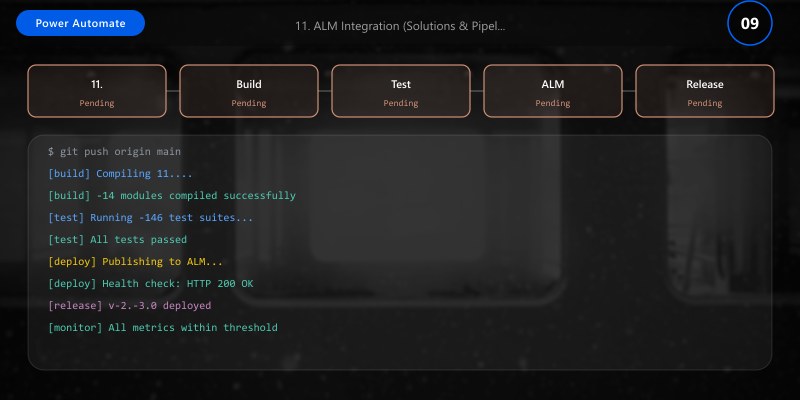Select the '11.' pending pipeline stage
The image size is (800, 400).
click(x=97, y=91)
